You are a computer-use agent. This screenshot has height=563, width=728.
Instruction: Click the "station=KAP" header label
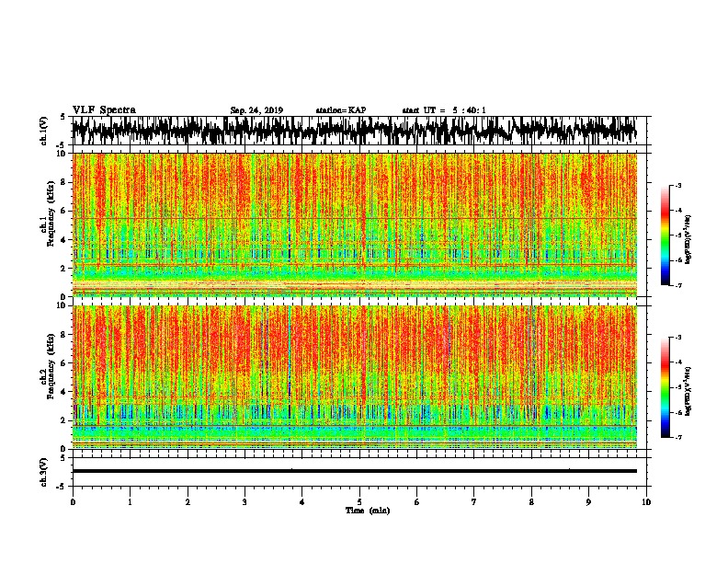[341, 110]
